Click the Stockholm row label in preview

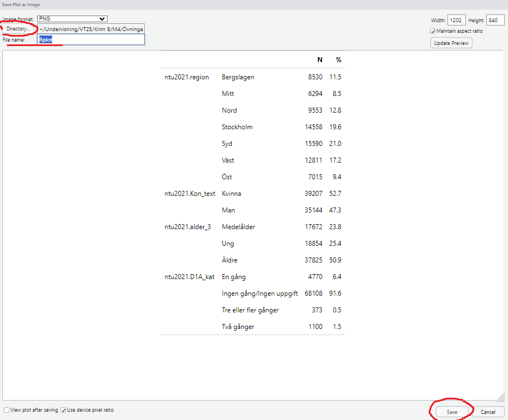coord(237,127)
